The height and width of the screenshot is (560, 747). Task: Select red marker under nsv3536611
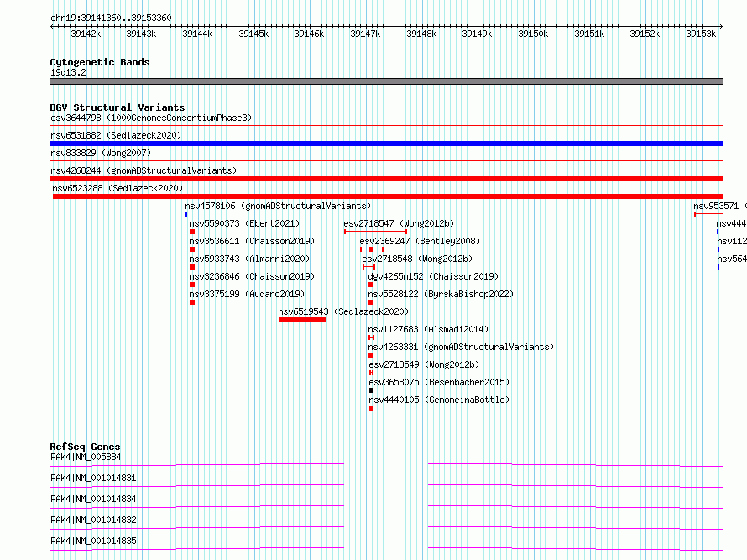click(192, 249)
